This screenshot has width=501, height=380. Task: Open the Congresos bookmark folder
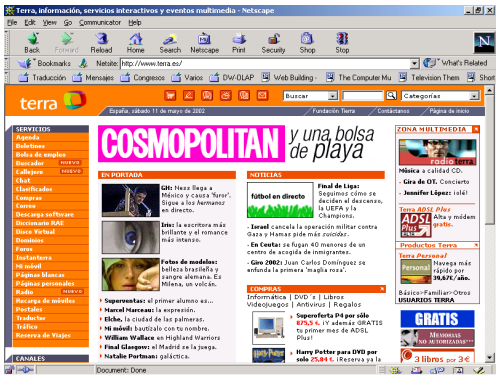[x=143, y=77]
